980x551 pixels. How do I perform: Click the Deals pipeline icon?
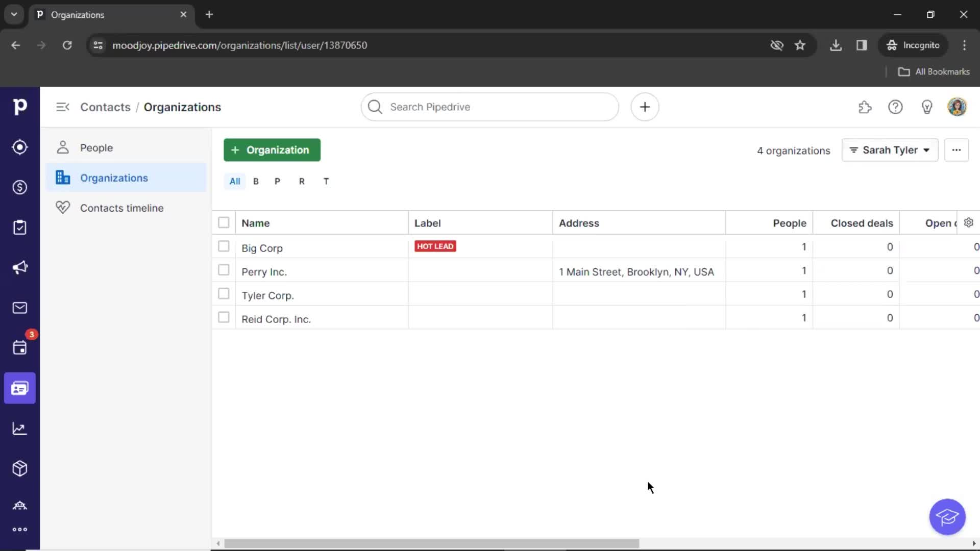tap(20, 187)
